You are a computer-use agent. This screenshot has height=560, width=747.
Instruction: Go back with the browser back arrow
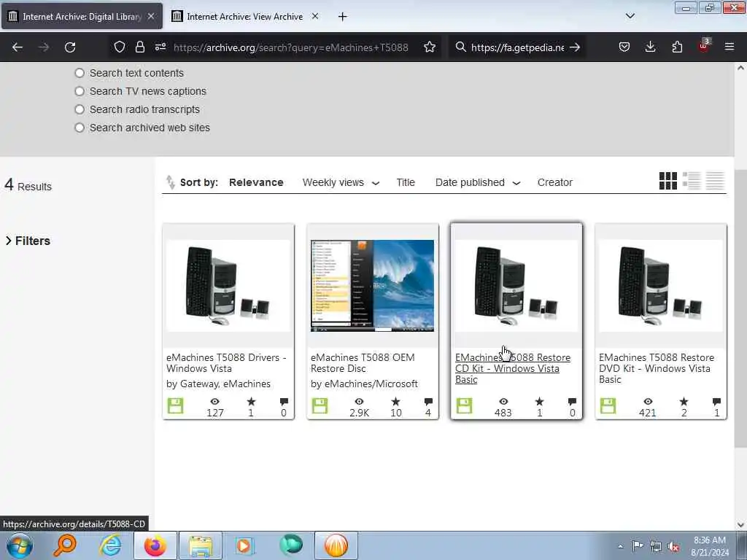[18, 47]
